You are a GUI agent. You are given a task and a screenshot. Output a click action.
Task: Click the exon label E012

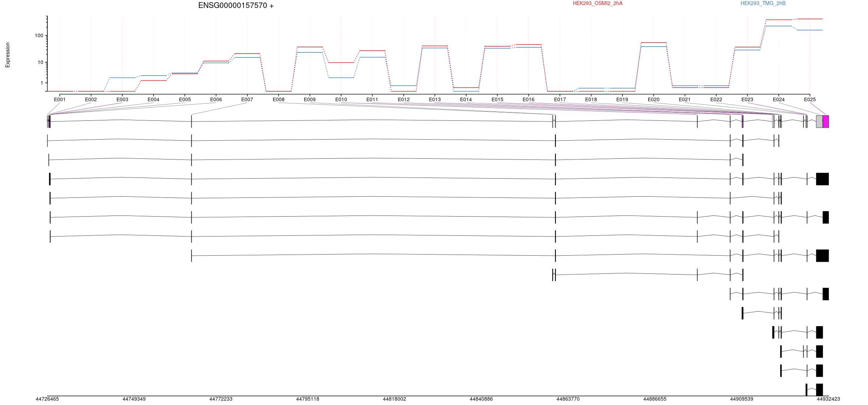[x=404, y=99]
